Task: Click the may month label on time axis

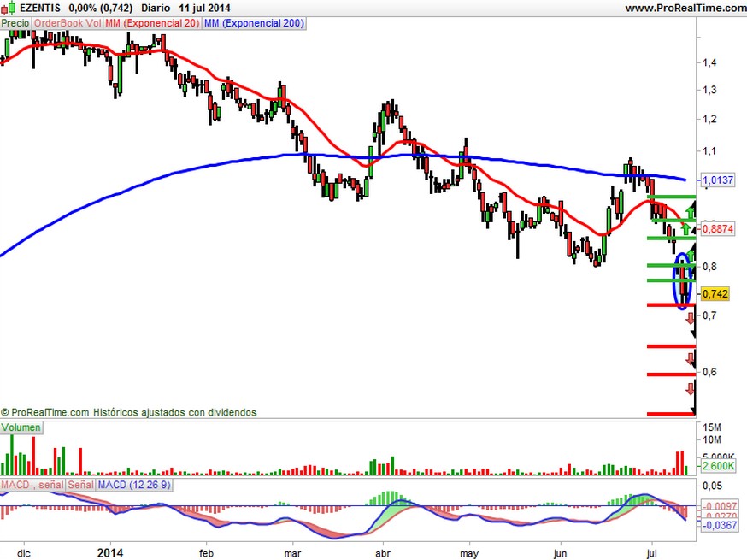Action: (x=469, y=553)
